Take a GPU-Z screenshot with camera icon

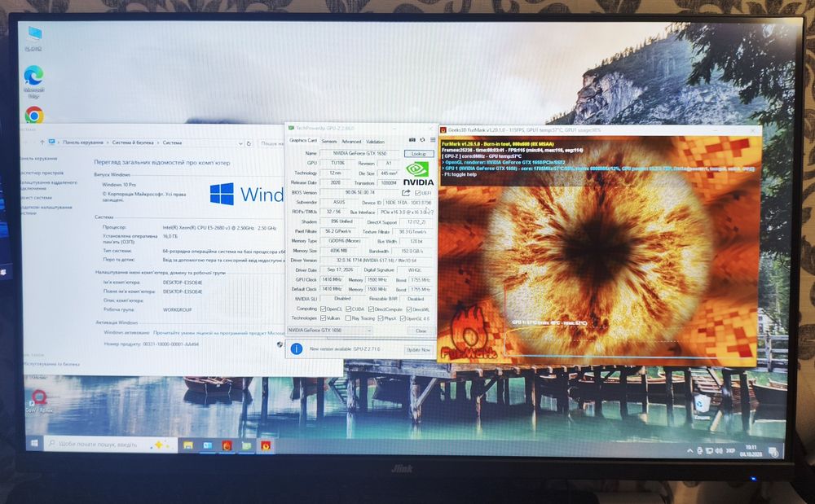pos(412,140)
